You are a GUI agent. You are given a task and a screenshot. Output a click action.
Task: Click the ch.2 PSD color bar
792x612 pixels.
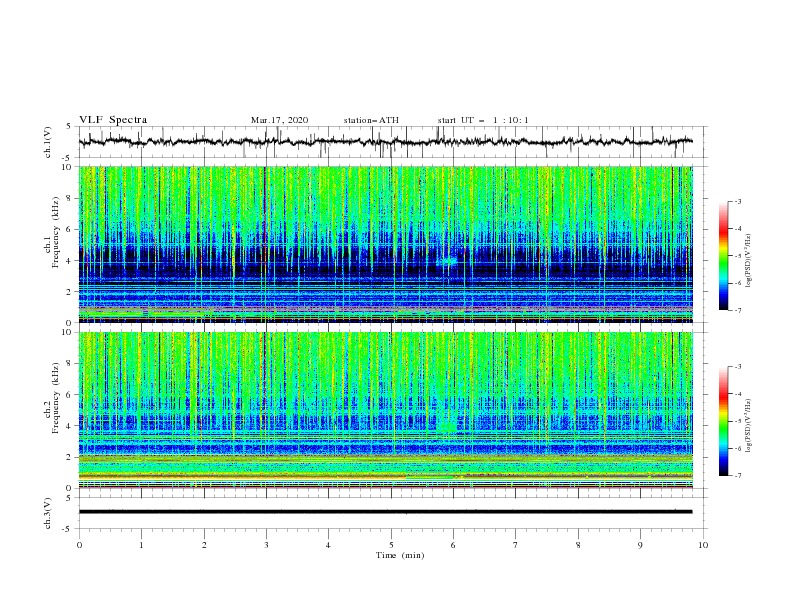(723, 421)
